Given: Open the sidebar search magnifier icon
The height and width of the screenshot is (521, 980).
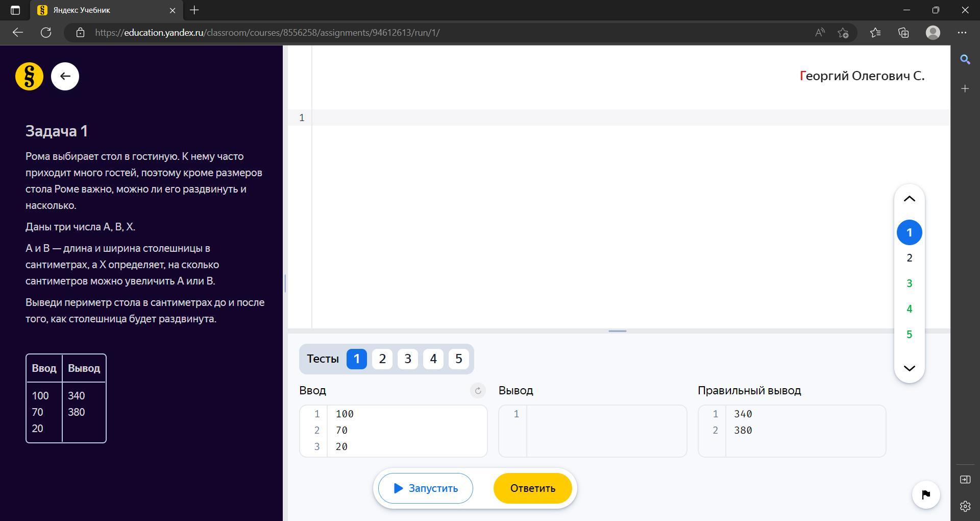Looking at the screenshot, I should [965, 60].
